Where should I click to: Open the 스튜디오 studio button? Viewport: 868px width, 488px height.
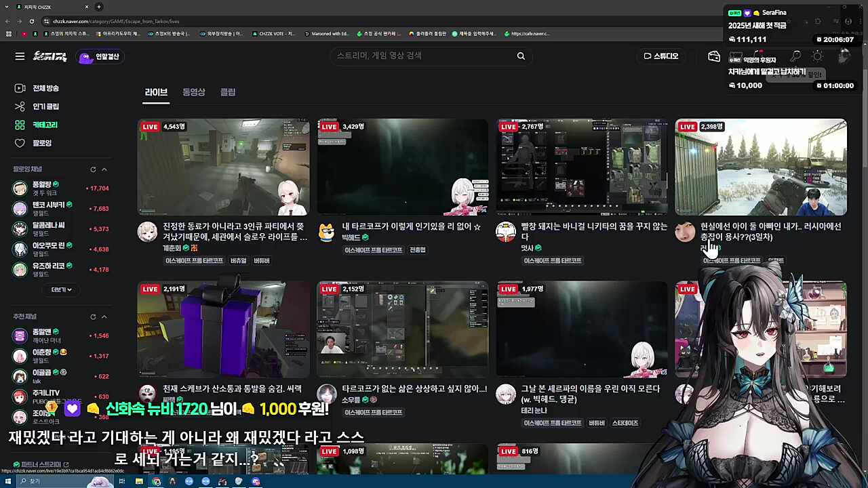[661, 56]
